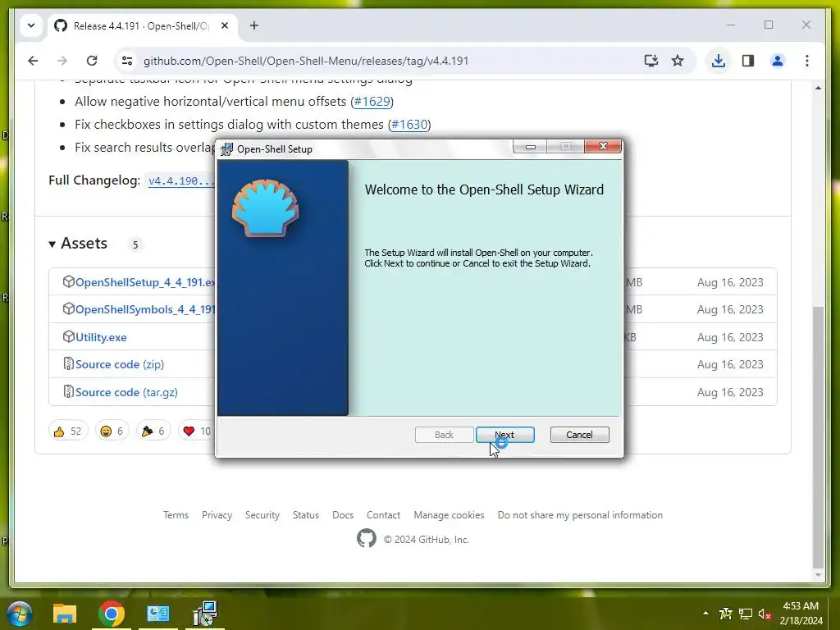
Task: Download OpenShellSetup_4_4_191.exe asset
Action: [x=145, y=282]
